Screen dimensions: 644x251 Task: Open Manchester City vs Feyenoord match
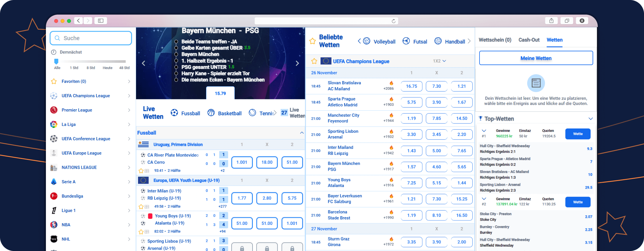click(x=344, y=118)
